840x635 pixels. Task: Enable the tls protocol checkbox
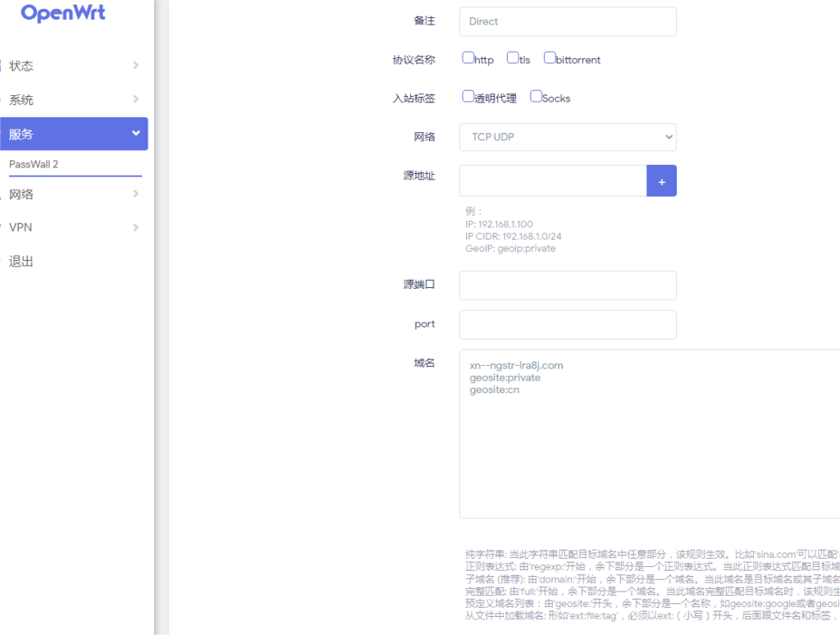[513, 58]
